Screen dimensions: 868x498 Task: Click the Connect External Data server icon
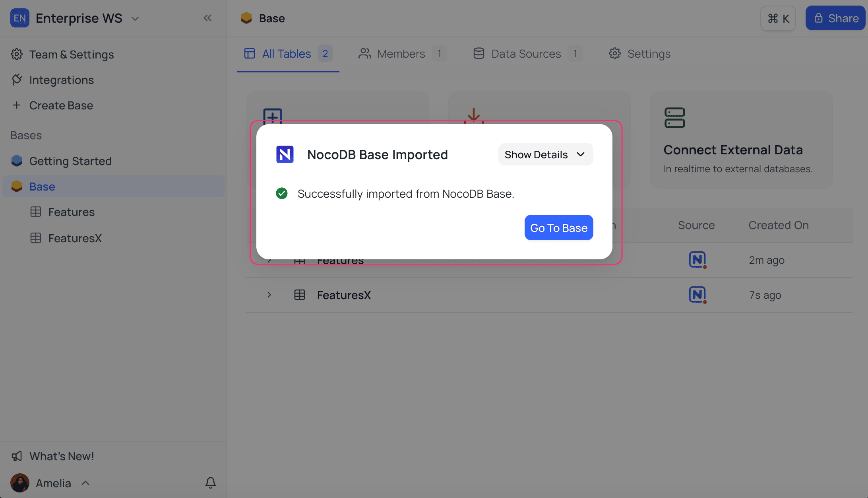(674, 118)
